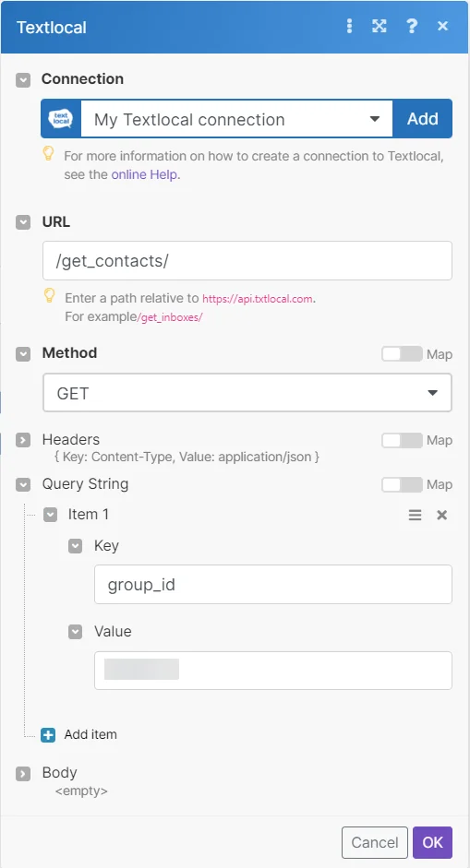470x868 pixels.
Task: Click the blue plus Add item icon
Action: point(48,735)
